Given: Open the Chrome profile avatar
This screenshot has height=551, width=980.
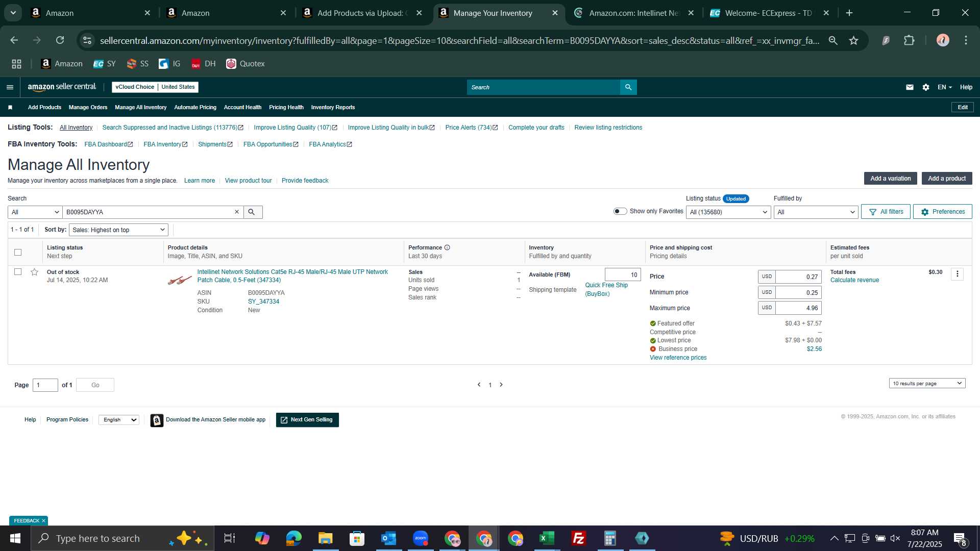Looking at the screenshot, I should [x=943, y=40].
